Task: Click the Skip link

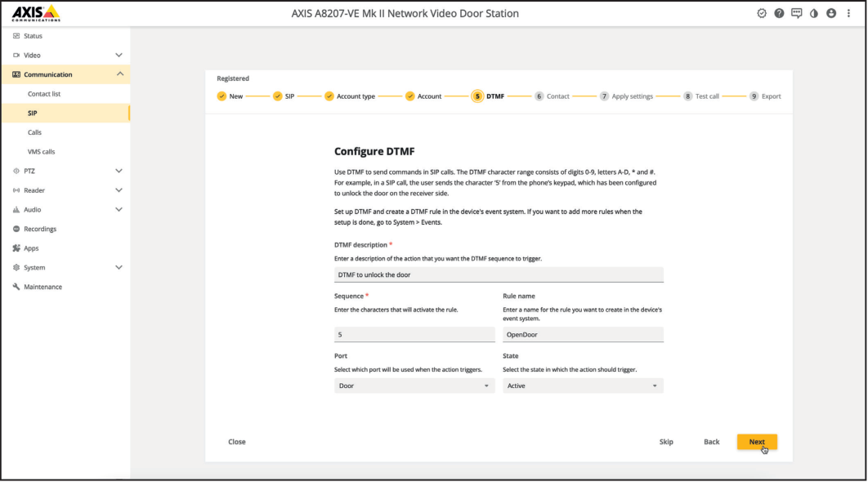Action: pyautogui.click(x=666, y=441)
